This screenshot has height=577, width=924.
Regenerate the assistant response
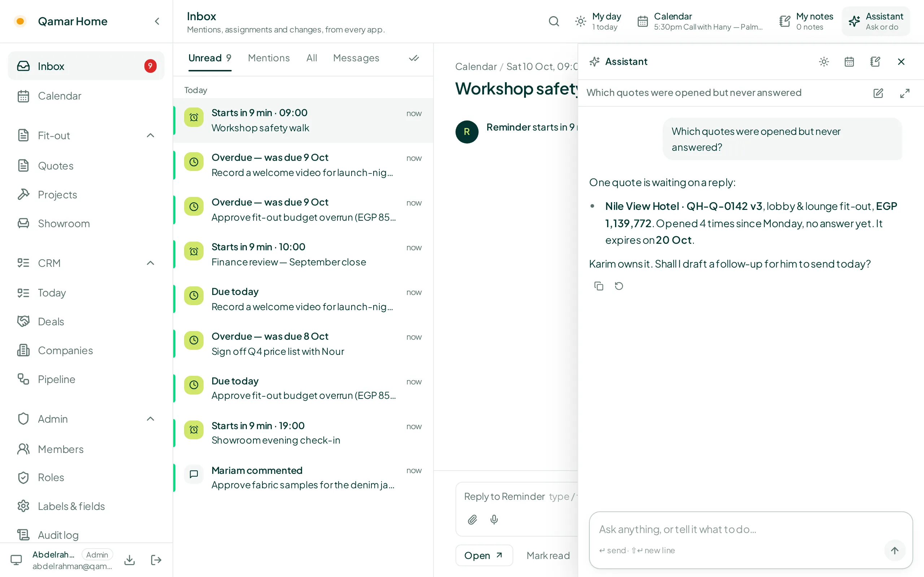point(619,286)
